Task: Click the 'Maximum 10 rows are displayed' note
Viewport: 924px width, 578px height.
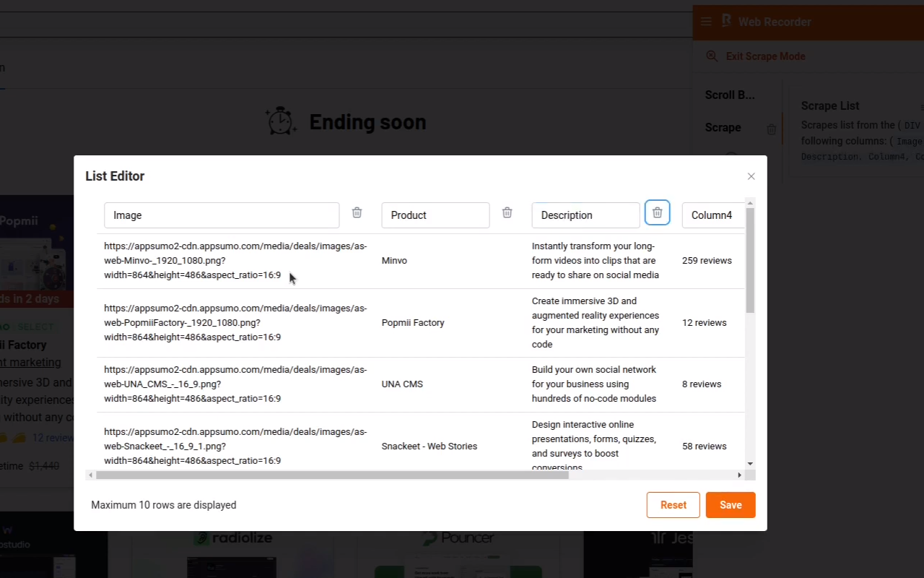Action: tap(164, 505)
